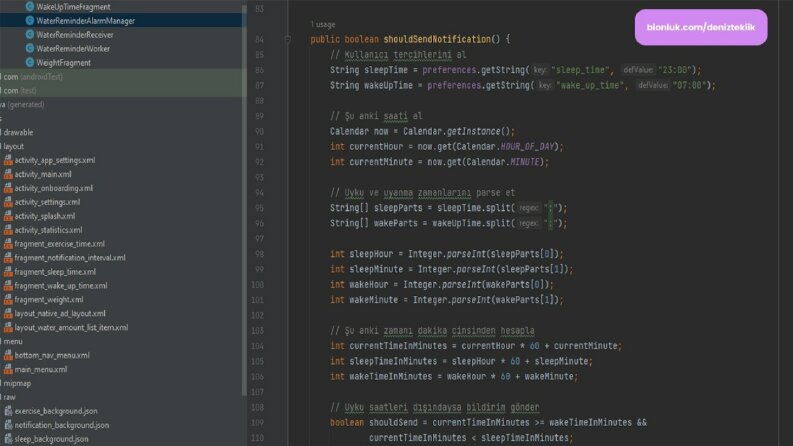Click the WeightFragment class icon

30,62
